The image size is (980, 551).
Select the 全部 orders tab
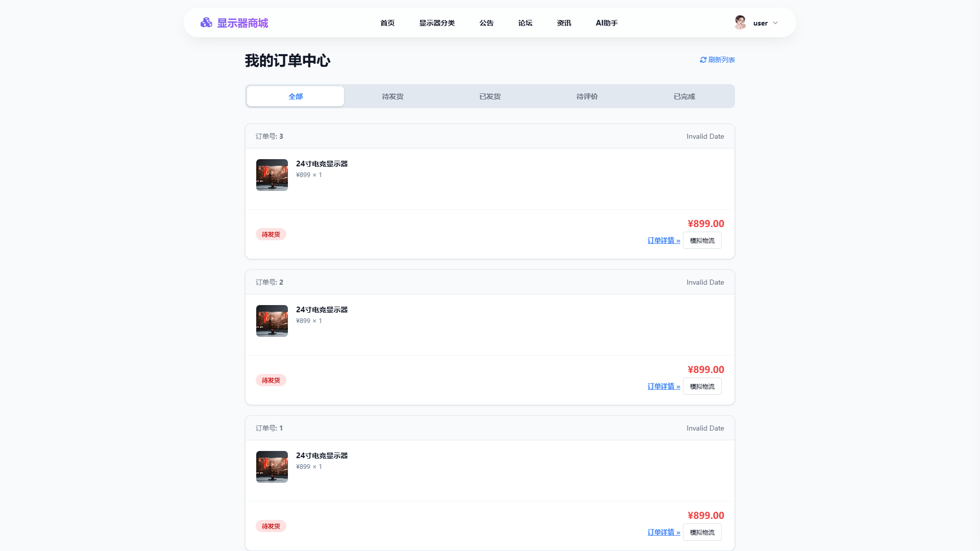pyautogui.click(x=296, y=96)
